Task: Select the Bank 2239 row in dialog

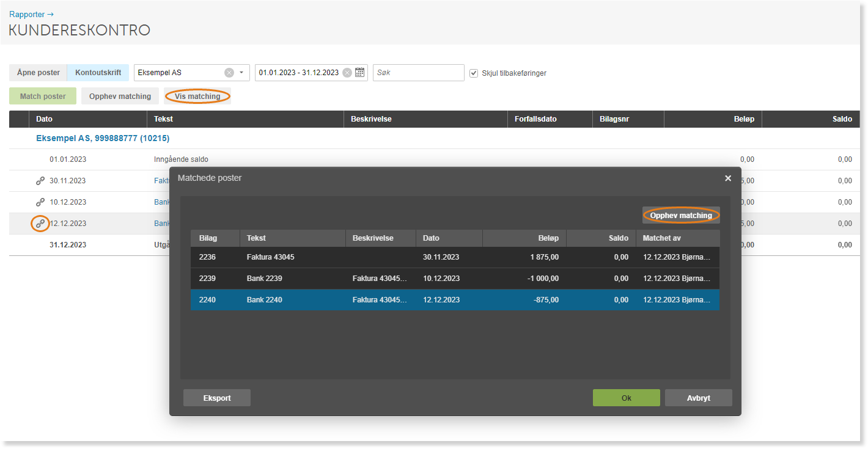Action: (x=455, y=279)
